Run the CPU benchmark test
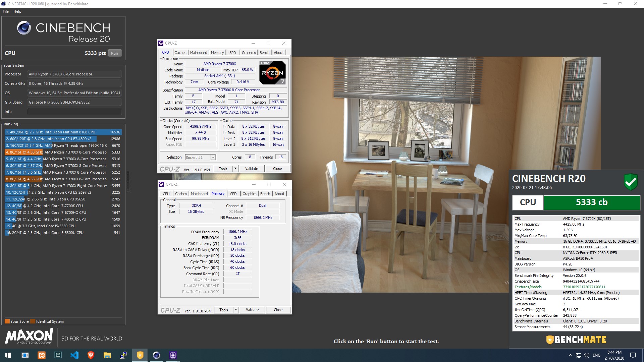 [x=114, y=53]
